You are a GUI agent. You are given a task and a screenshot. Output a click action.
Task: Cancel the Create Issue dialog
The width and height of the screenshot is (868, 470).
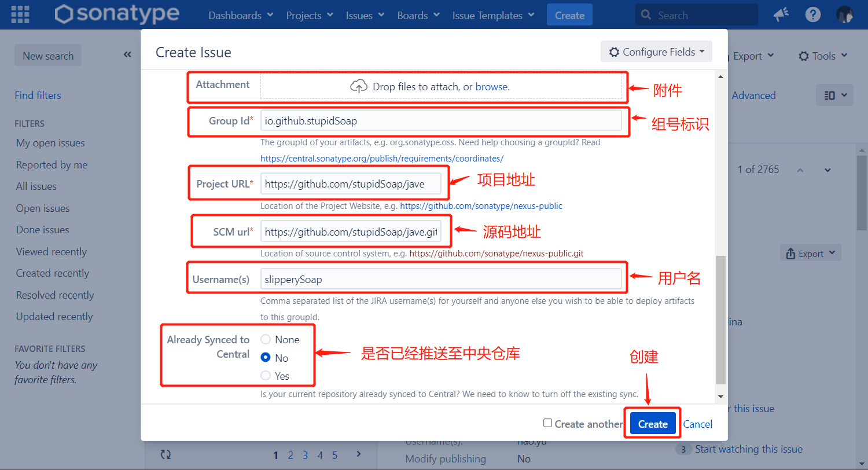coord(697,424)
